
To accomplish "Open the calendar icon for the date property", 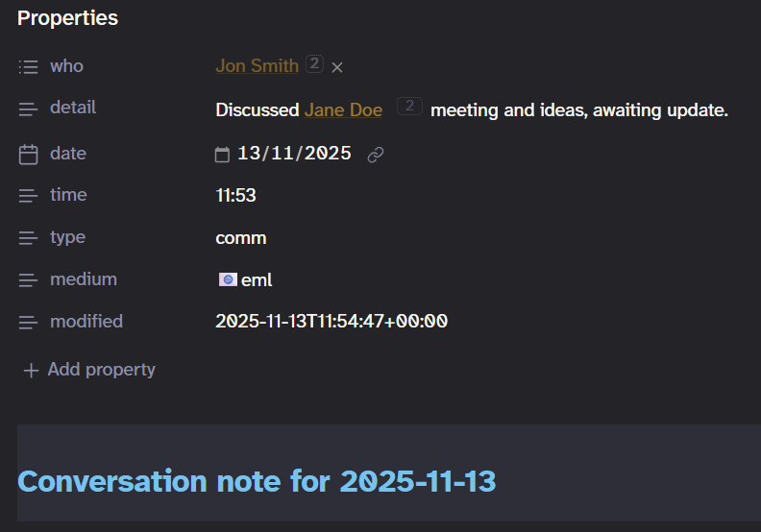I will pos(29,154).
